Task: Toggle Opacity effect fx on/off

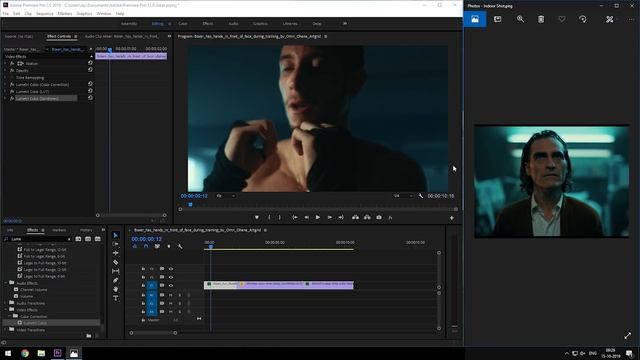Action: pyautogui.click(x=12, y=70)
